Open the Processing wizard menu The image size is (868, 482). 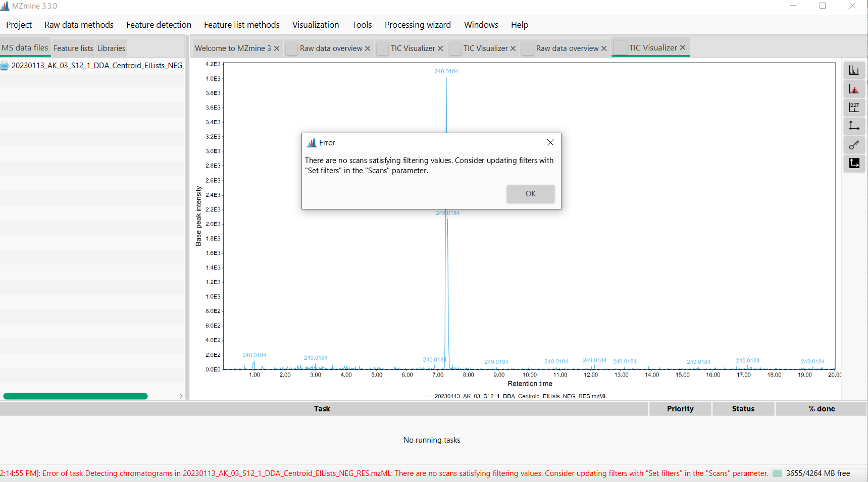417,25
